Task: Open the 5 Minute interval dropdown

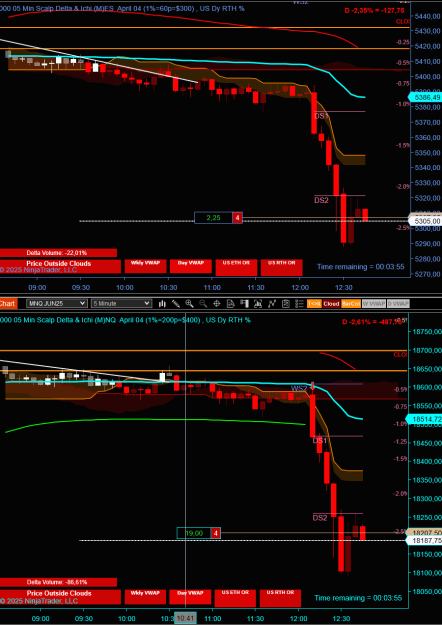Action: coord(122,303)
